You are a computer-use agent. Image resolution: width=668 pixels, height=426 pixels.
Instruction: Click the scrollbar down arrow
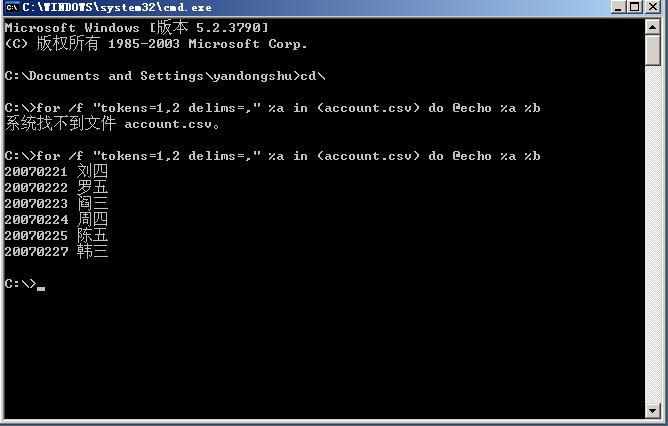[x=653, y=411]
